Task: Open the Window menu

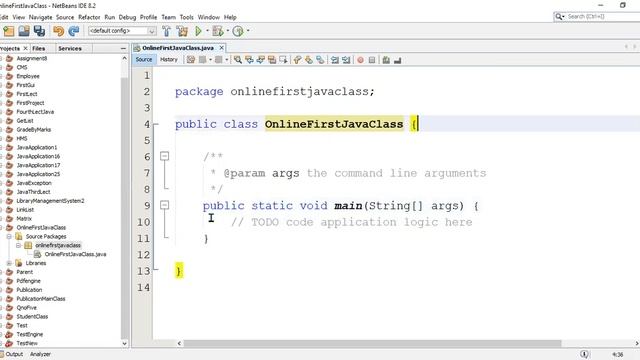Action: 209,17
